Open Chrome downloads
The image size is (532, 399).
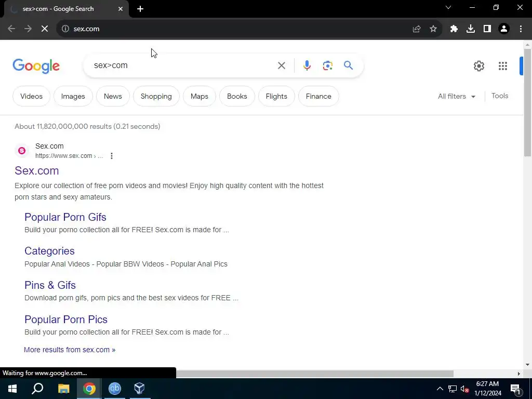(471, 29)
